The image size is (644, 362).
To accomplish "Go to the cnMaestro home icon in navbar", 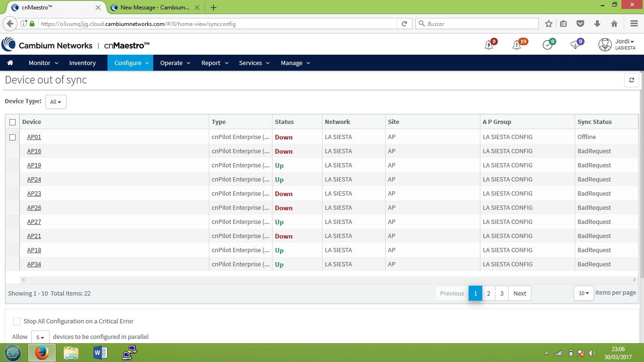I will (x=10, y=63).
